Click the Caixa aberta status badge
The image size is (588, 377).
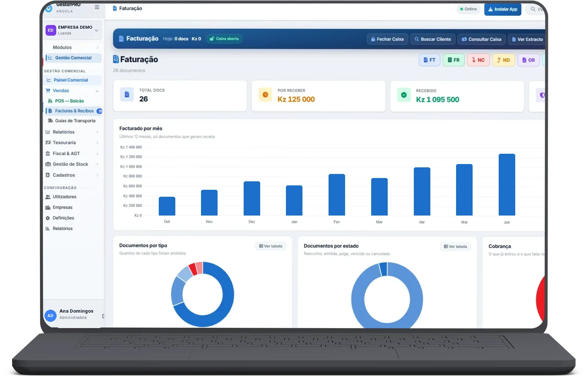click(224, 39)
